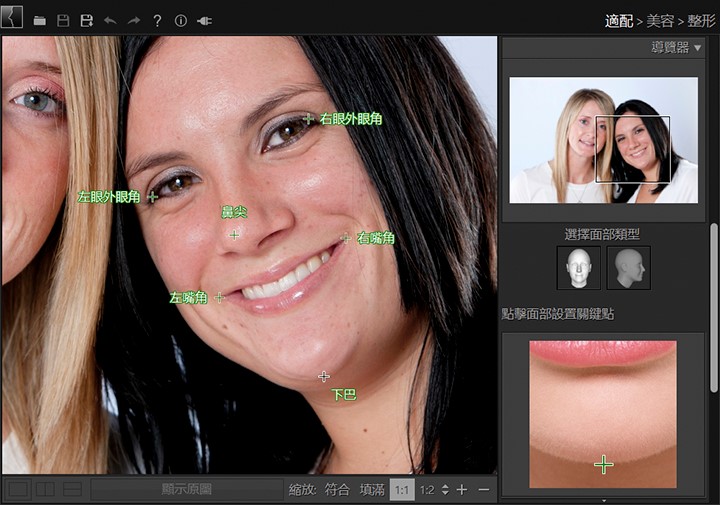This screenshot has height=505, width=720.
Task: Select the side profile face type
Action: tap(628, 267)
